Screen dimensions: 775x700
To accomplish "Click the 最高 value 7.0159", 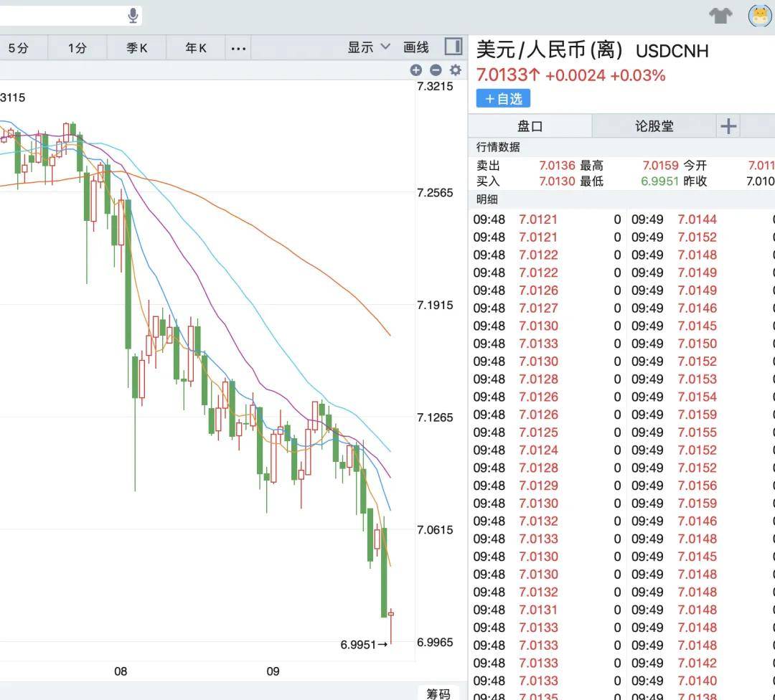I will (660, 166).
